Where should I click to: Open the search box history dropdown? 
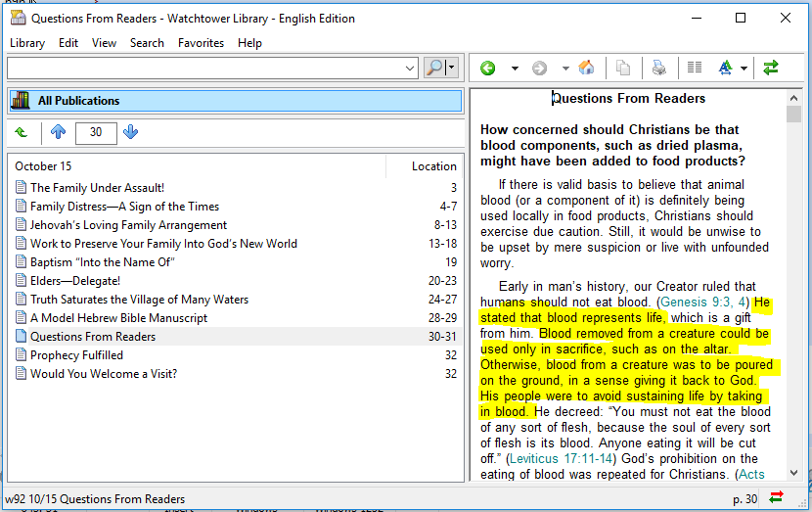[x=410, y=68]
